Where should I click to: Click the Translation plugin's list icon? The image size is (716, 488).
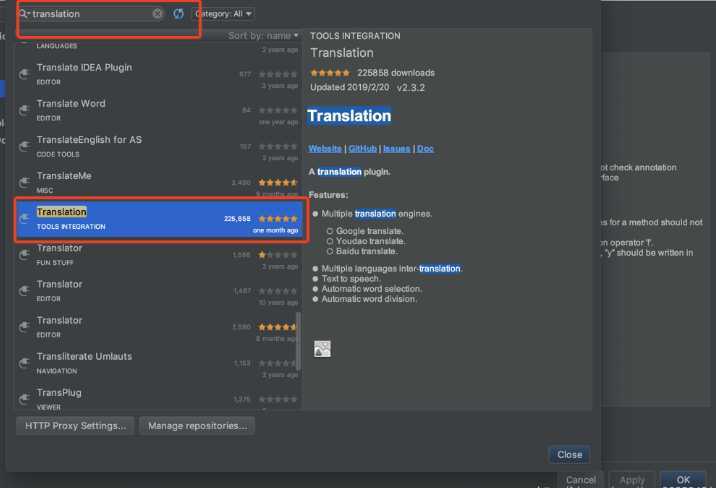pos(24,219)
